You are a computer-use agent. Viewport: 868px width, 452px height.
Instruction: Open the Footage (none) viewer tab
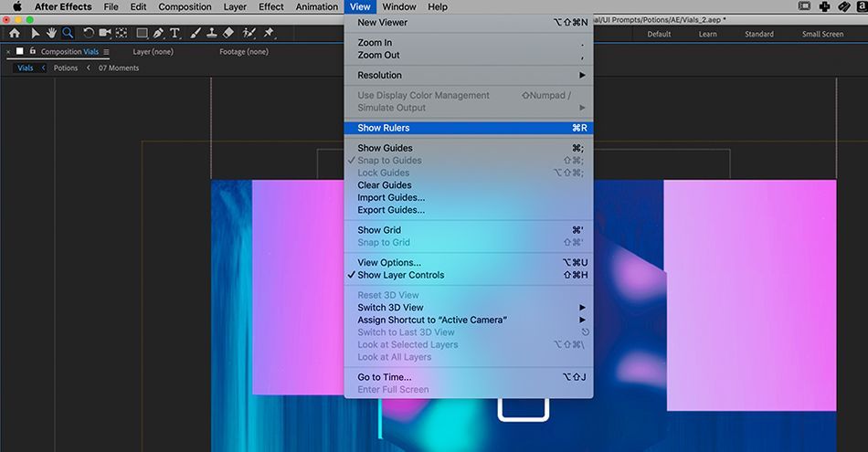(x=244, y=51)
